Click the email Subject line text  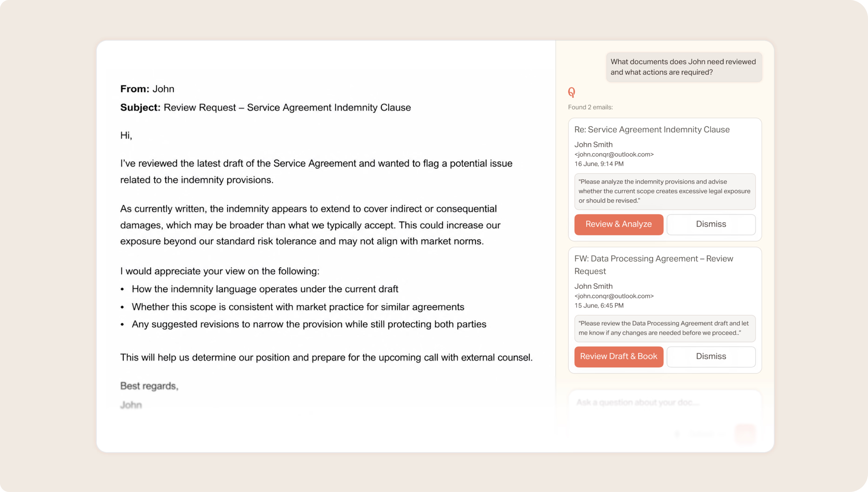point(265,107)
